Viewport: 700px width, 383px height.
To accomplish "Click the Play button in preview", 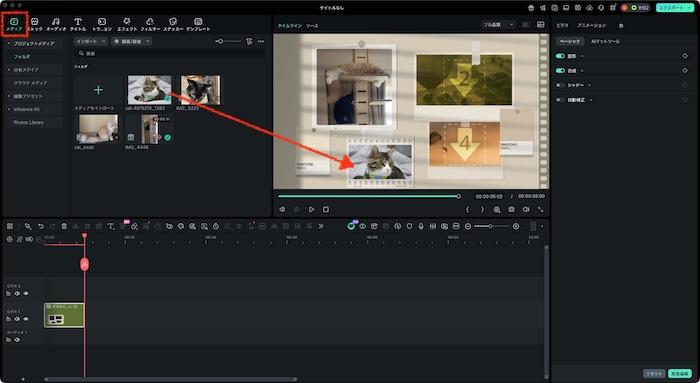I will click(x=312, y=209).
